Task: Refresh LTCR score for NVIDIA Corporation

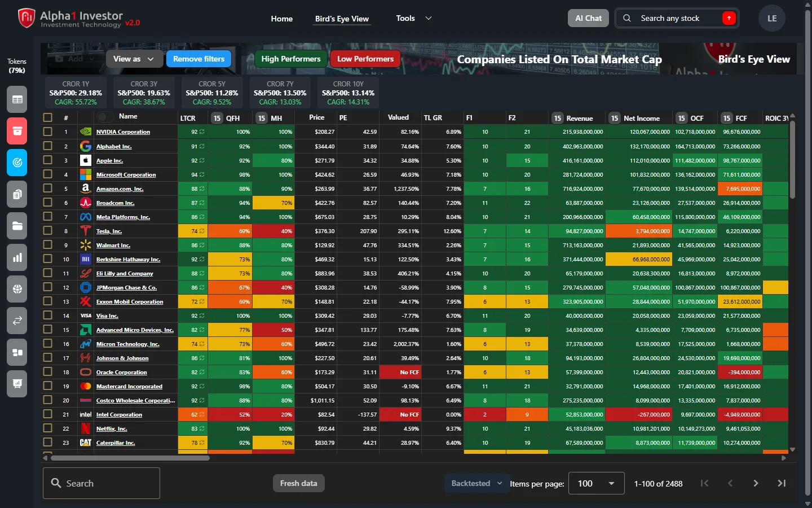Action: point(202,132)
